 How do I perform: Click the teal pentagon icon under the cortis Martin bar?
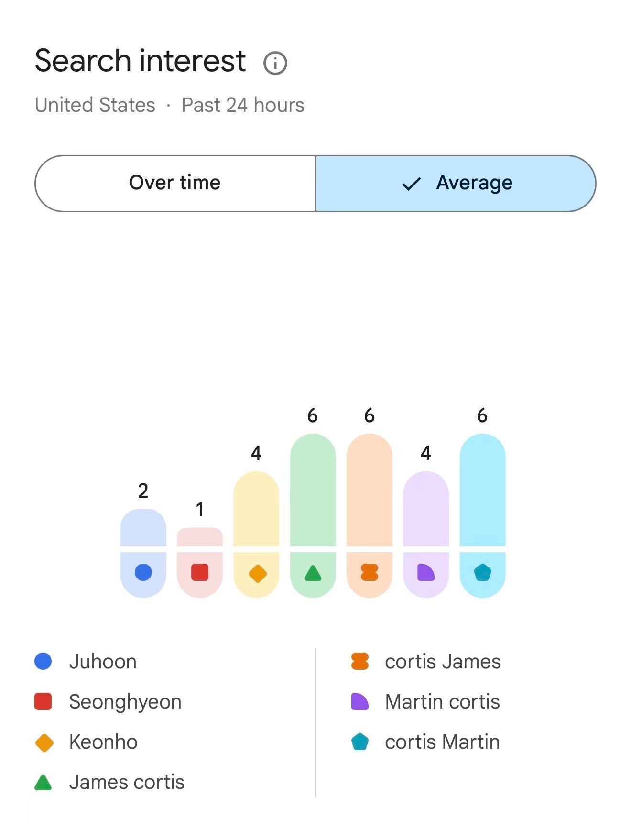tap(483, 572)
